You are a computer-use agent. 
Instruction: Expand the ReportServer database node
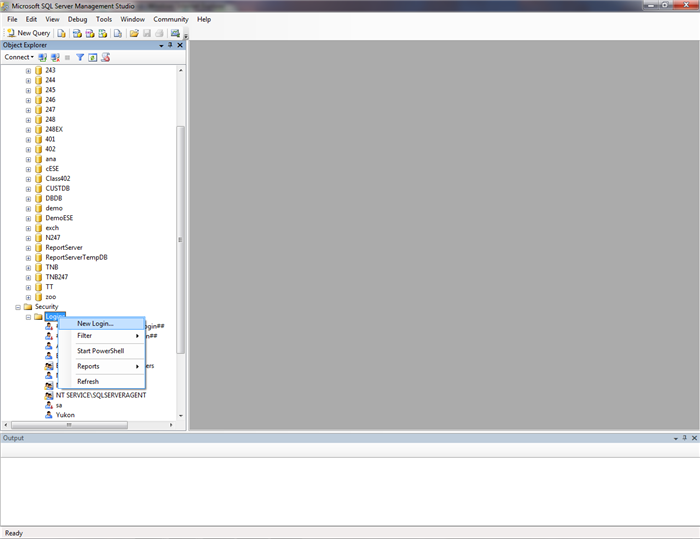pyautogui.click(x=28, y=248)
